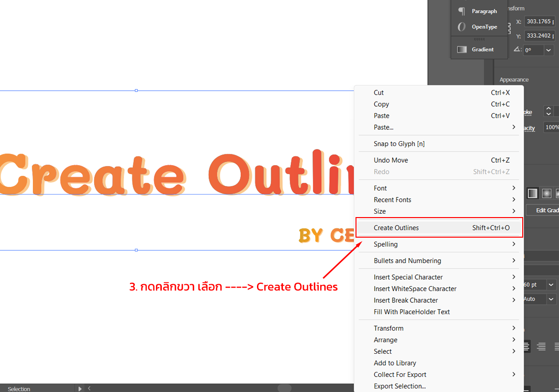This screenshot has height=392, width=559.
Task: Select the linear gradient type icon
Action: (533, 194)
